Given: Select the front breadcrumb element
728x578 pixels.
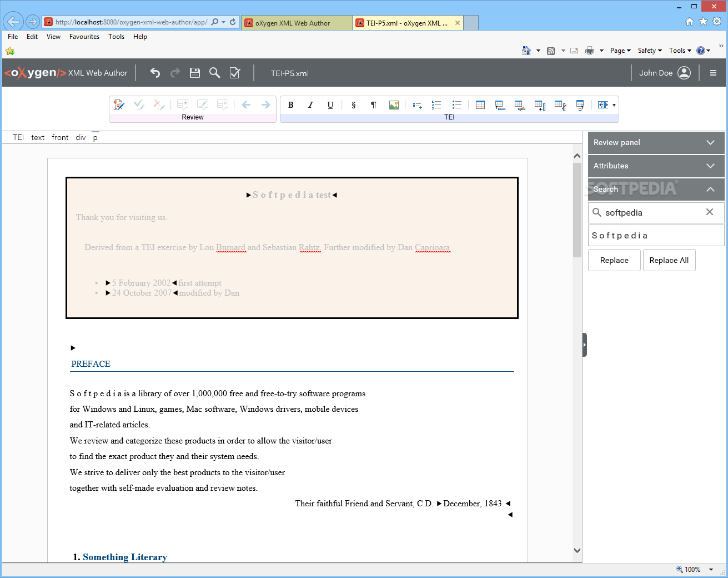Looking at the screenshot, I should (60, 137).
